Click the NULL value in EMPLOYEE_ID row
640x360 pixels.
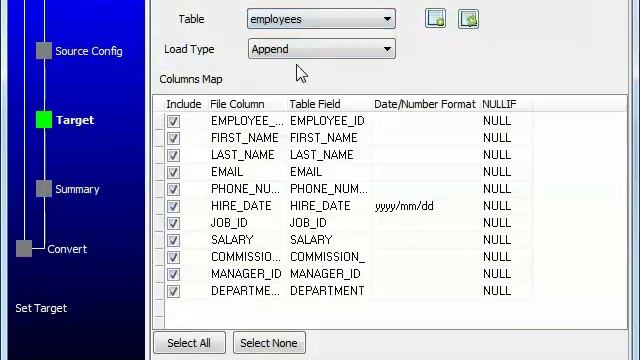click(x=497, y=121)
